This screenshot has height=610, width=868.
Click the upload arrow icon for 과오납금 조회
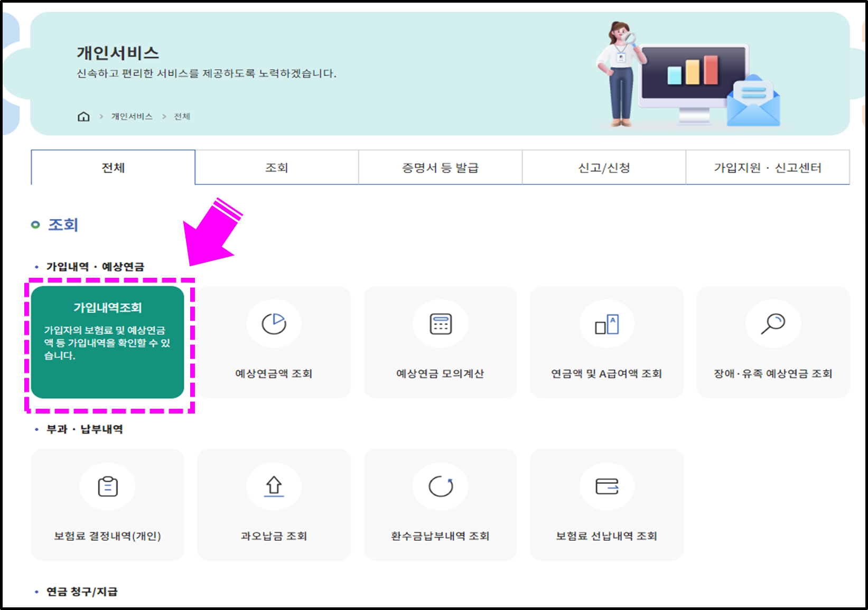(x=274, y=486)
